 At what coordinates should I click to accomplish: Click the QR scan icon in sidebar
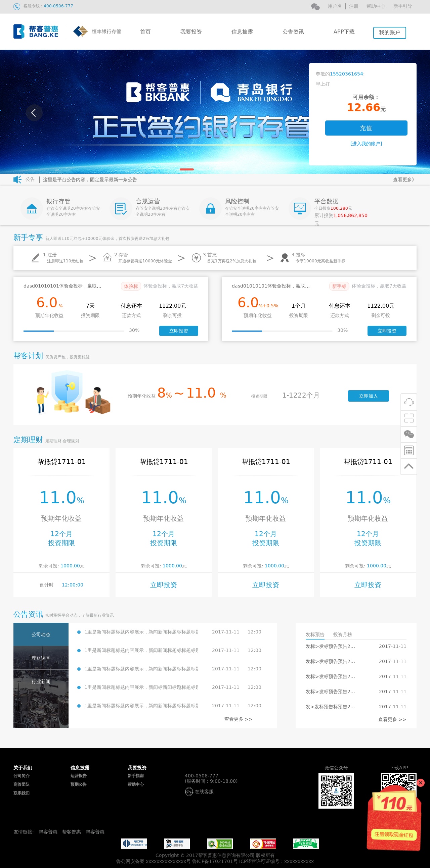point(408,418)
